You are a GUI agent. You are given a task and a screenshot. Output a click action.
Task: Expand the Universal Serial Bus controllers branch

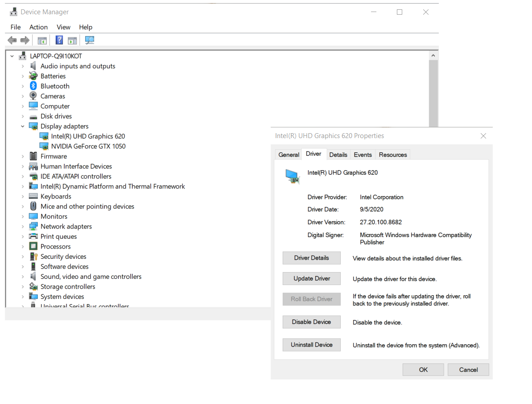pos(23,306)
